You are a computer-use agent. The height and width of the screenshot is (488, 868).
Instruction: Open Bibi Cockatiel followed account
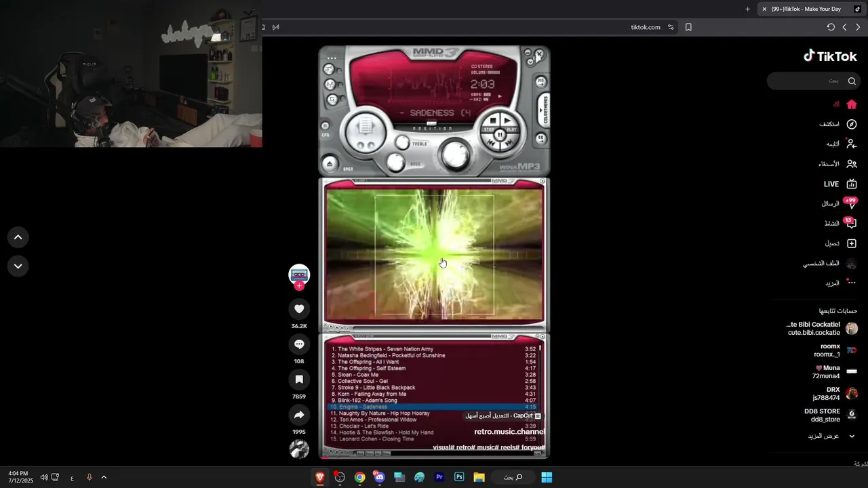[x=822, y=329]
